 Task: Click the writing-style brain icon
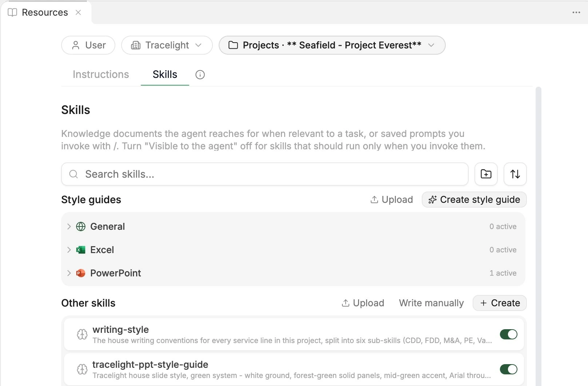click(x=82, y=334)
